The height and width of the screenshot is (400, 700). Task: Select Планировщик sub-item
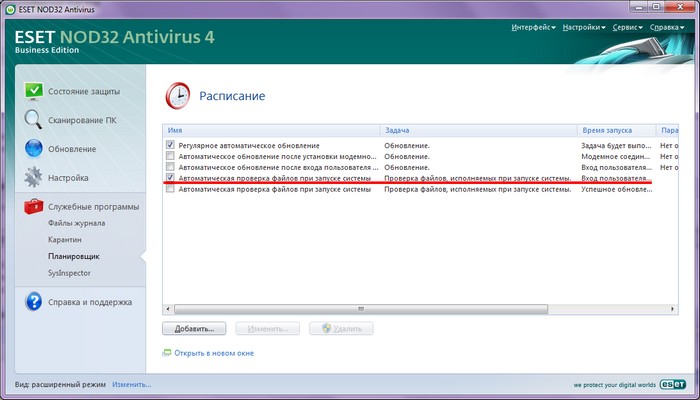[74, 256]
